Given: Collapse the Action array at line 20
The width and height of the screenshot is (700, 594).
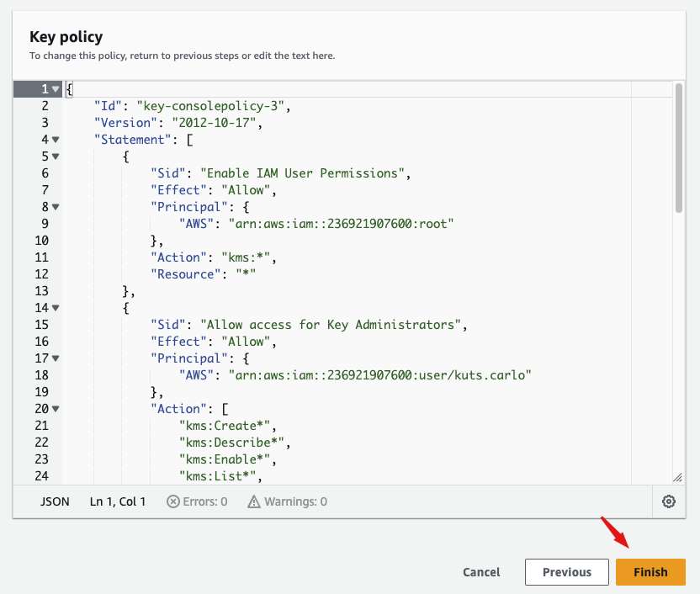Looking at the screenshot, I should tap(56, 409).
